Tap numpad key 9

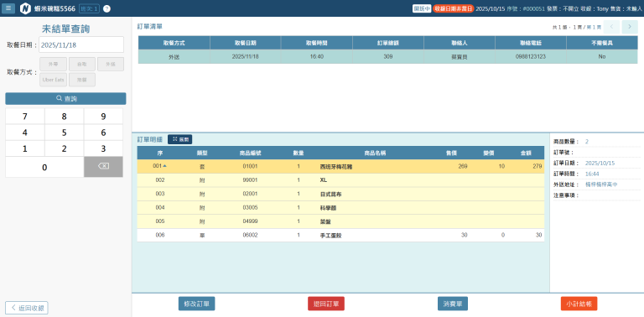click(103, 117)
